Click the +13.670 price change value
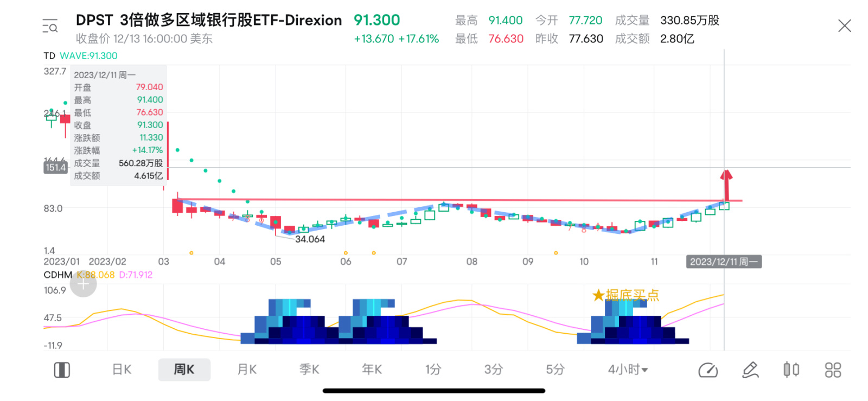Screen dimensions: 868x401 click(x=374, y=39)
